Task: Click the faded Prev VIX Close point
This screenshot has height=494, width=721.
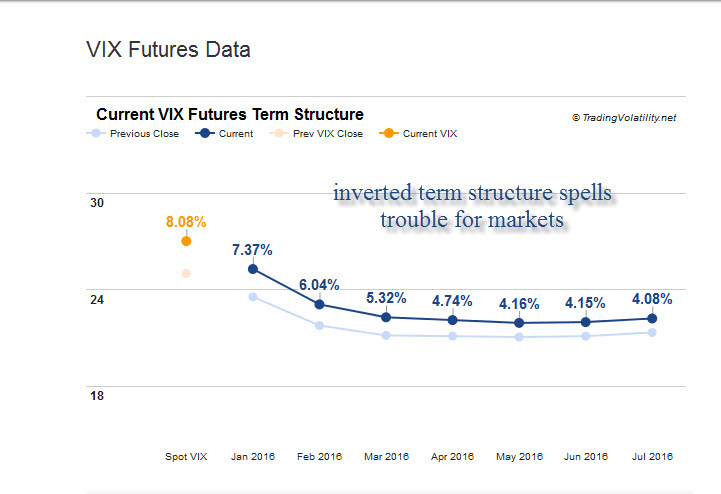Action: 186,273
